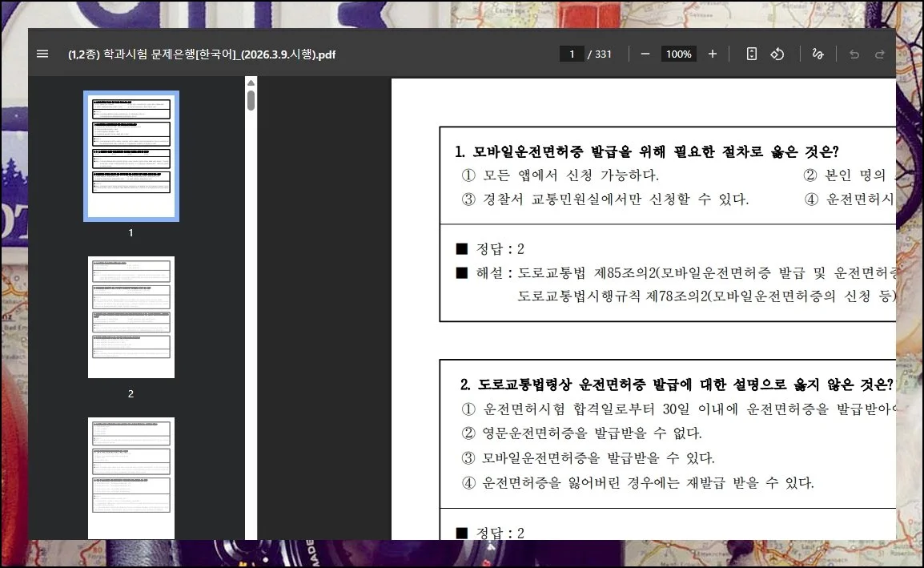Click the 100% zoom level field

[678, 54]
